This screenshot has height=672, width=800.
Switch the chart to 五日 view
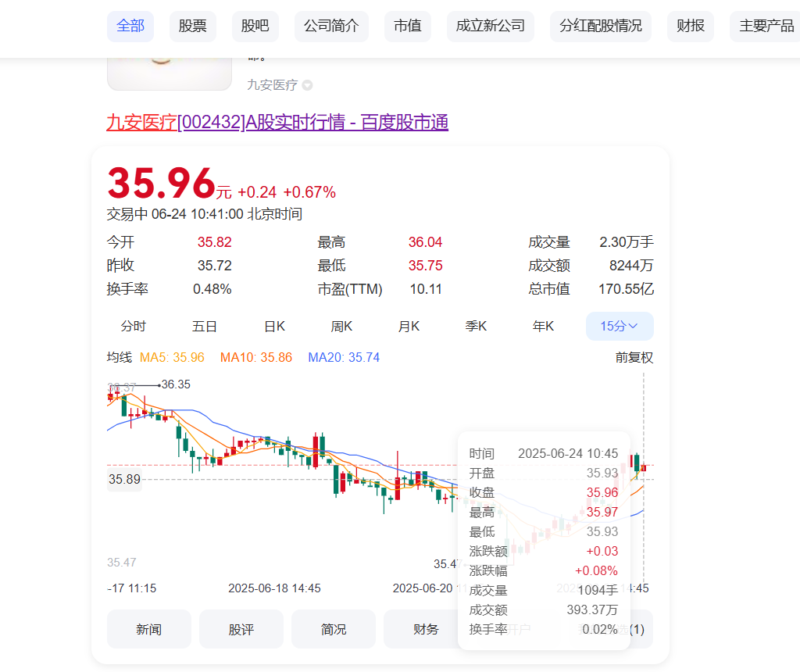click(204, 326)
